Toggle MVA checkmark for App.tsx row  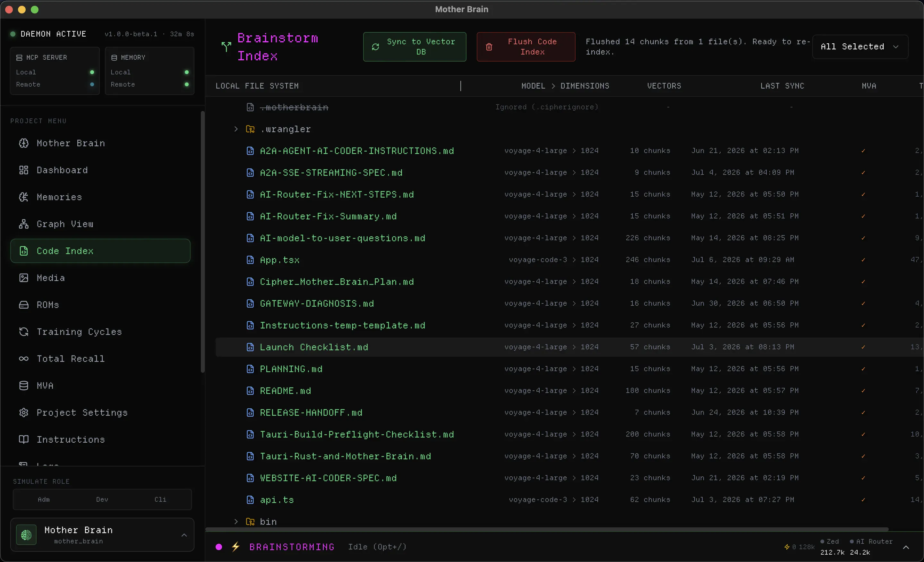click(863, 260)
